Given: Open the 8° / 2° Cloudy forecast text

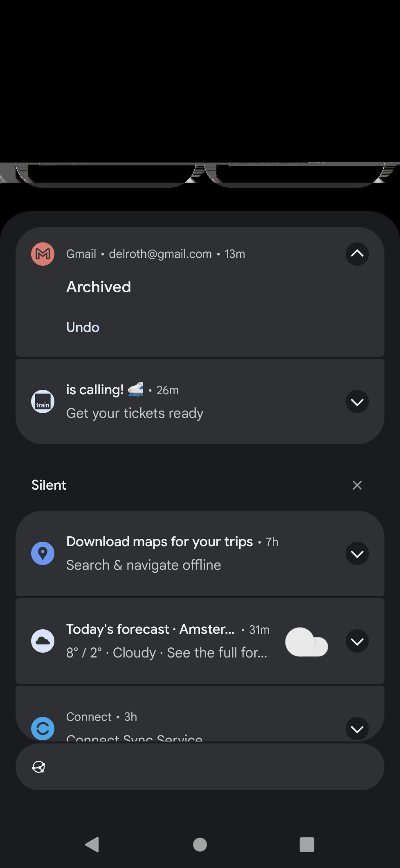Looking at the screenshot, I should (x=167, y=653).
